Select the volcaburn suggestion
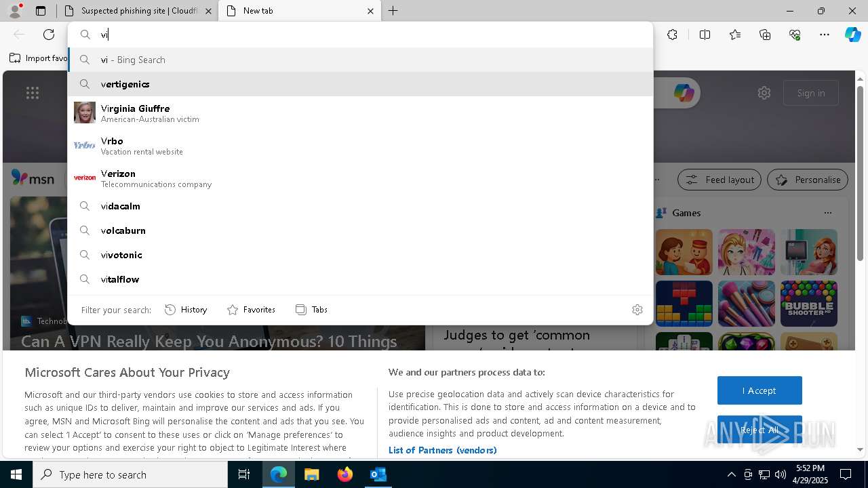 pos(360,230)
